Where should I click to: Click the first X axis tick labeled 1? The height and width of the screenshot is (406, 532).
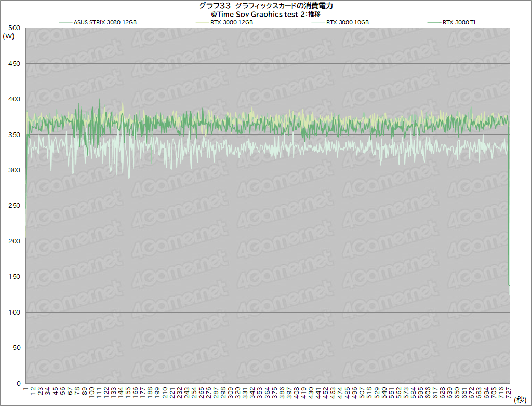25,389
